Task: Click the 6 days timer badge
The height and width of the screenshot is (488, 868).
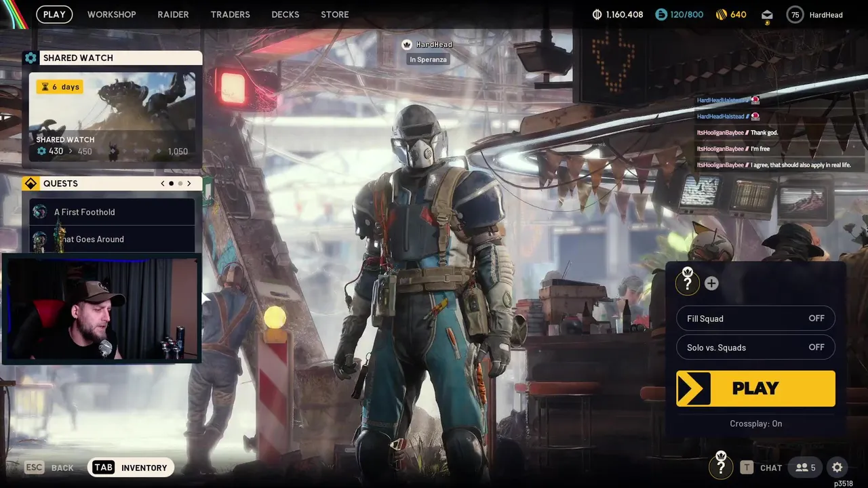Action: [x=60, y=87]
